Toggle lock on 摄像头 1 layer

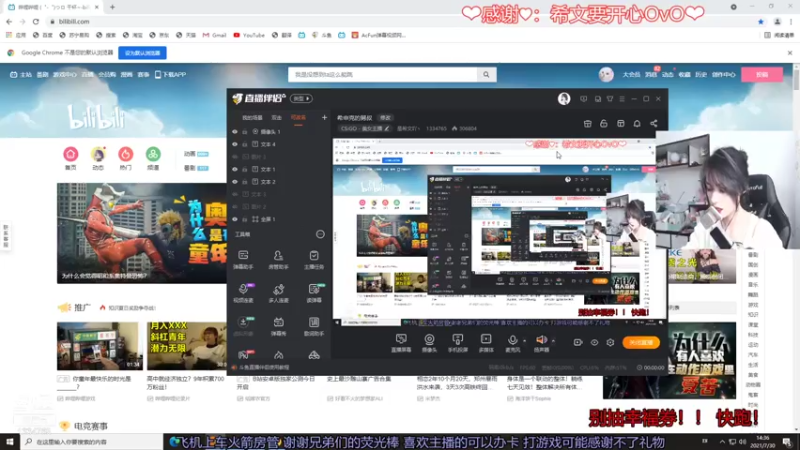click(x=245, y=132)
